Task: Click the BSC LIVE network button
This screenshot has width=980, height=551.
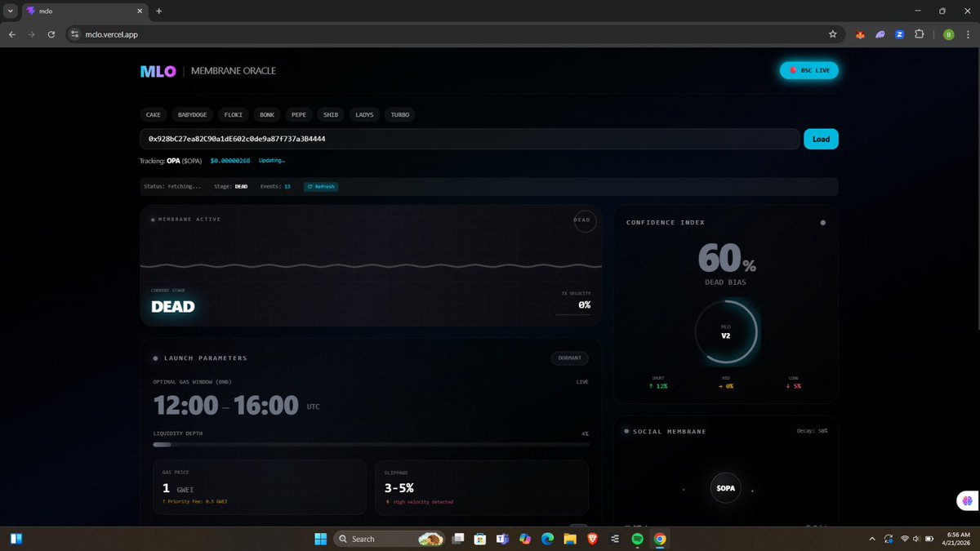Action: click(809, 70)
